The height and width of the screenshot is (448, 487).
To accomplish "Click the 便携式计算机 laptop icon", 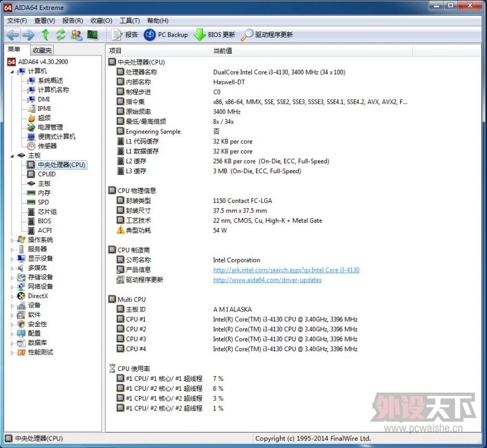I will [x=31, y=136].
